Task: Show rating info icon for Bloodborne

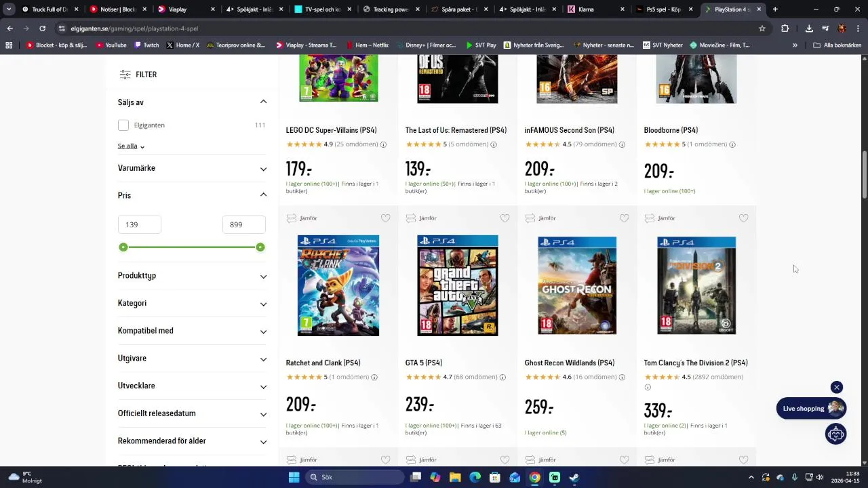Action: coord(732,144)
